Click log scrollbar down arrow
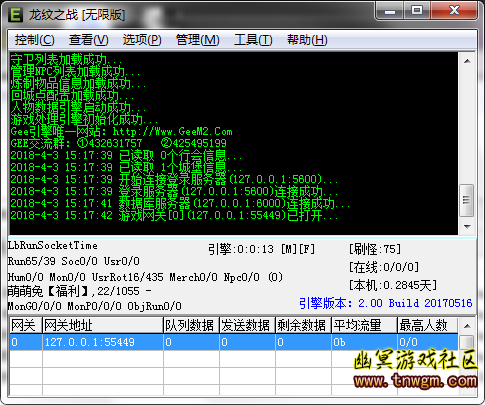 pos(467,227)
